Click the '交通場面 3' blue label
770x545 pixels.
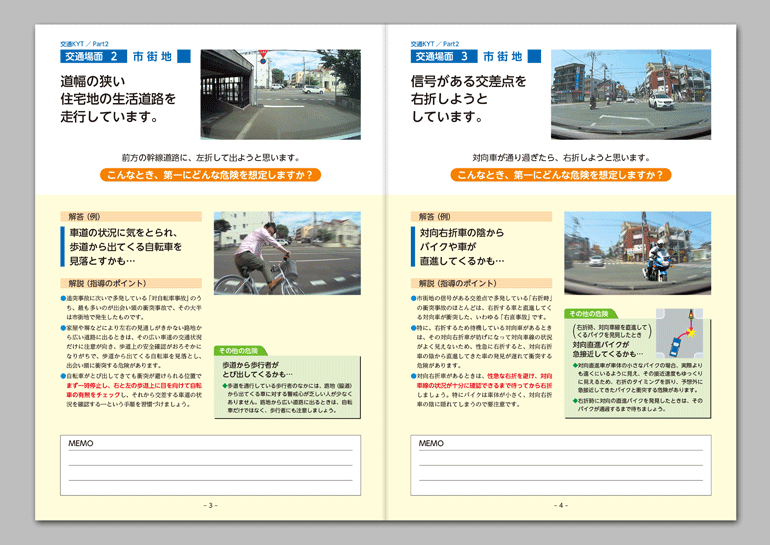click(444, 56)
